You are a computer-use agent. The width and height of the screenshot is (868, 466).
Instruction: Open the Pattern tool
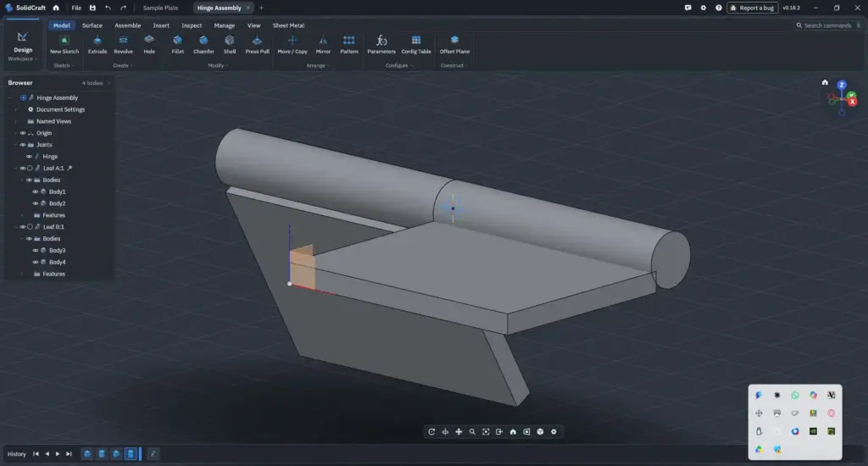coord(348,44)
